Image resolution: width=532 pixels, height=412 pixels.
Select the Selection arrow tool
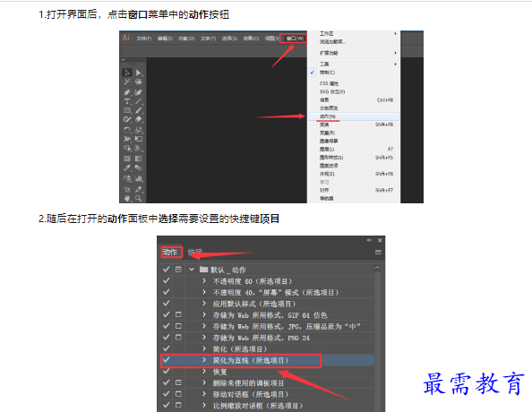(127, 73)
